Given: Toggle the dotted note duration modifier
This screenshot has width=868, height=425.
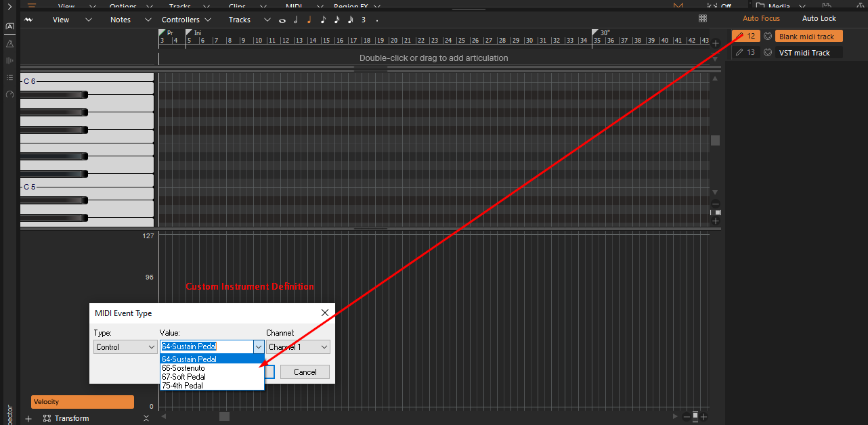Looking at the screenshot, I should (x=377, y=20).
